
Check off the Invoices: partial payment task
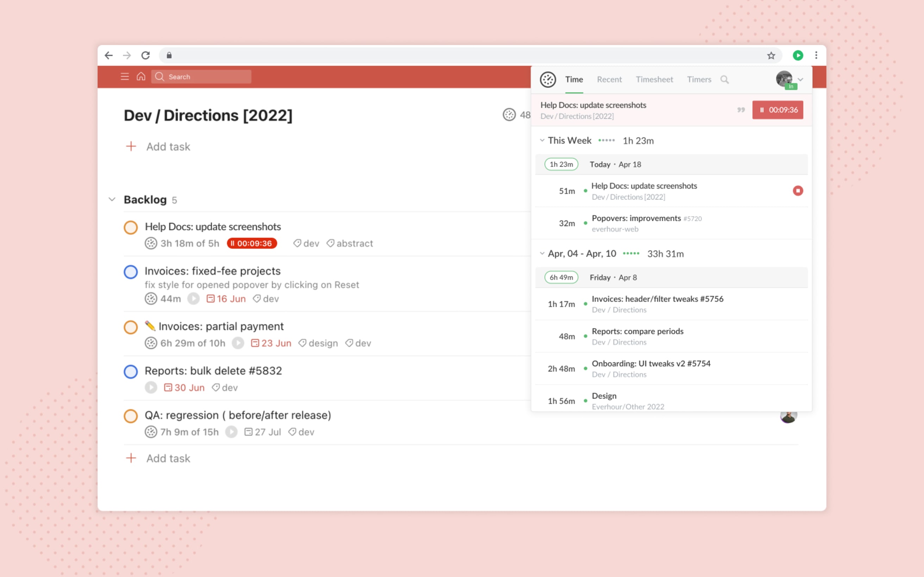(131, 327)
